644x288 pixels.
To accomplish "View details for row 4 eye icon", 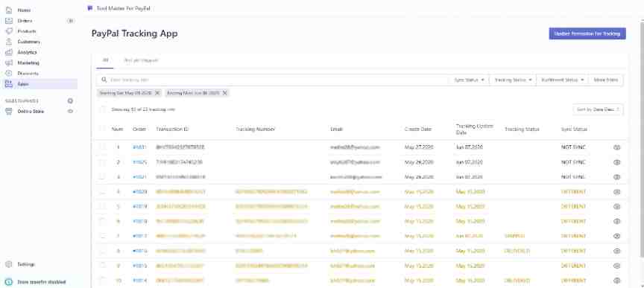I will (616, 191).
